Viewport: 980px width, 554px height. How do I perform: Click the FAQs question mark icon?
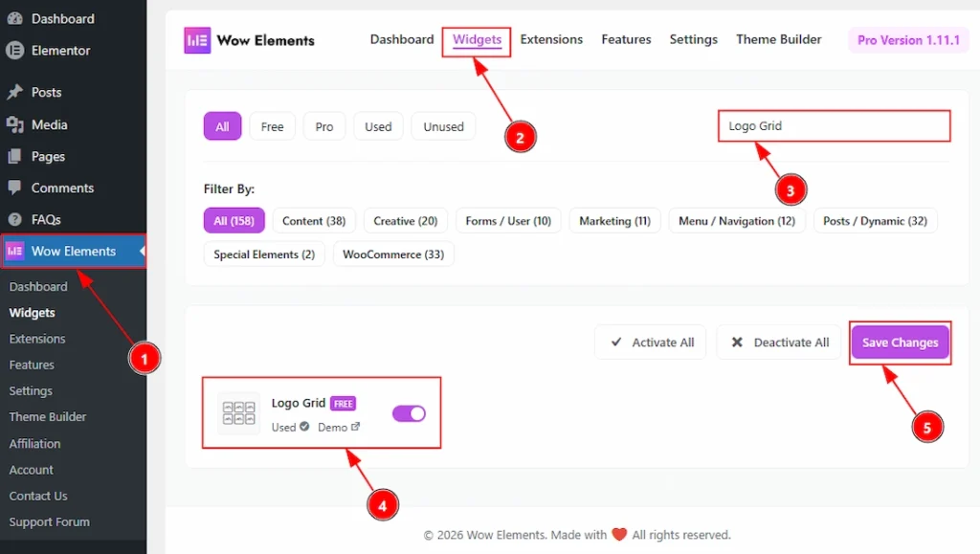[x=14, y=219]
